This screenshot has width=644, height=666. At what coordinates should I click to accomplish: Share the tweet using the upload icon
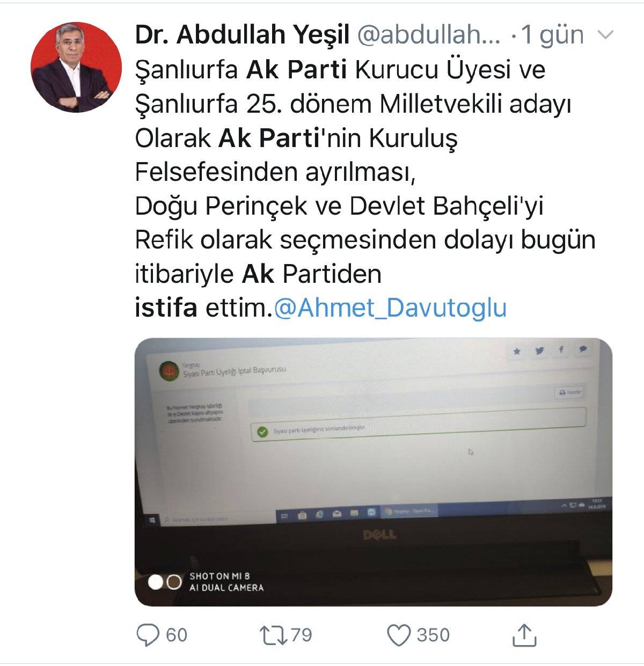click(x=524, y=635)
